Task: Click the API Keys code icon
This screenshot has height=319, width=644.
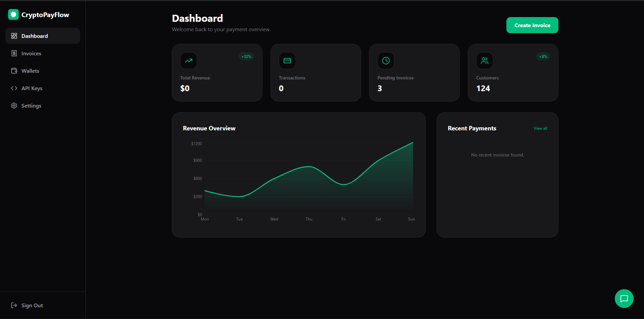Action: 14,88
